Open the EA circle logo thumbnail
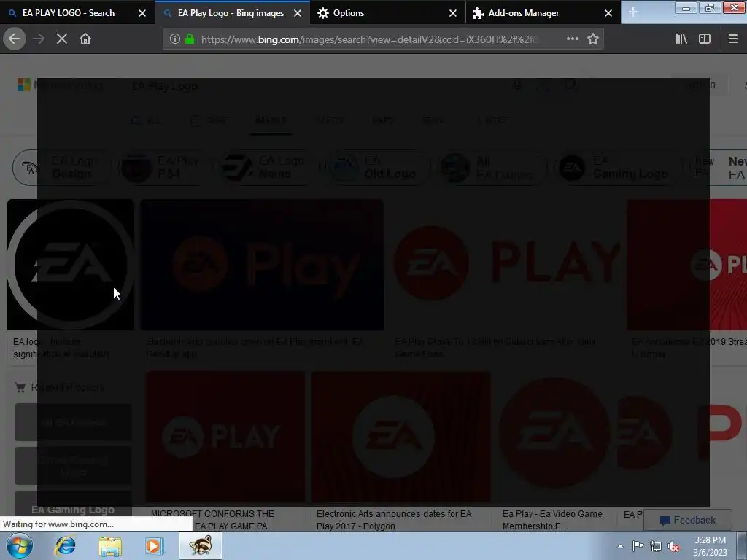 tap(71, 264)
